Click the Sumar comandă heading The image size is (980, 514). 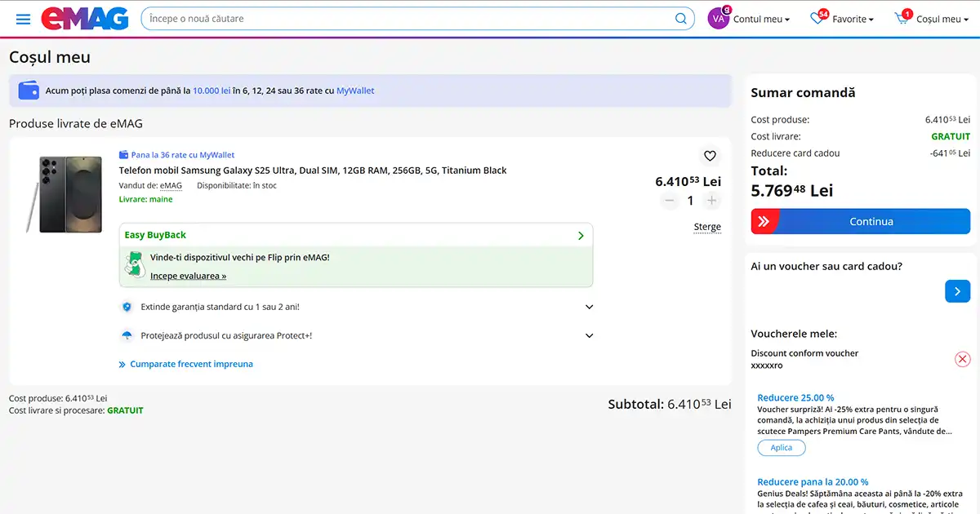pos(803,93)
